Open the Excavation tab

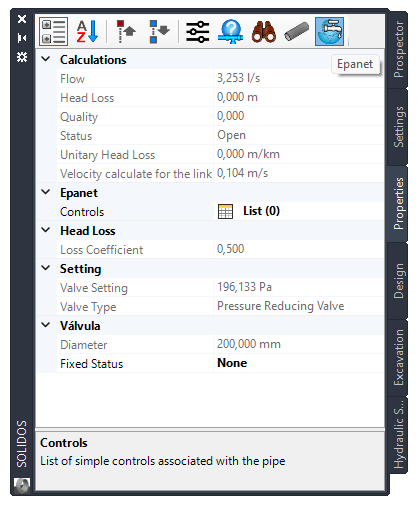[398, 358]
